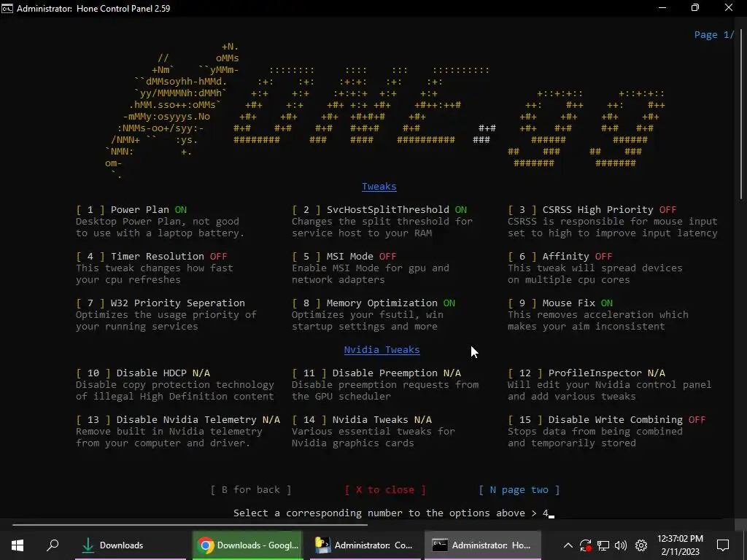Screen dimensions: 747x560
Task: Click the horizontal scrollbar thumb
Action: pyautogui.click(x=190, y=524)
